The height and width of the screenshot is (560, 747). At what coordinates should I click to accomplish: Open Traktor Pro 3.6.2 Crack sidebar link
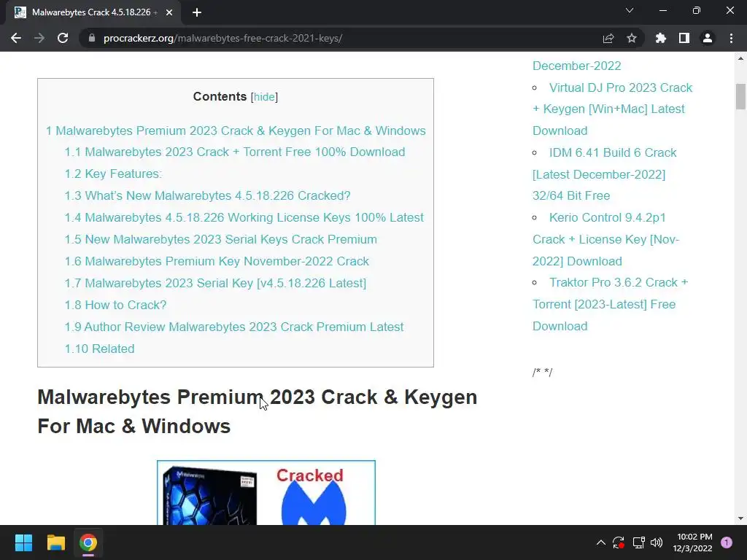pyautogui.click(x=611, y=304)
